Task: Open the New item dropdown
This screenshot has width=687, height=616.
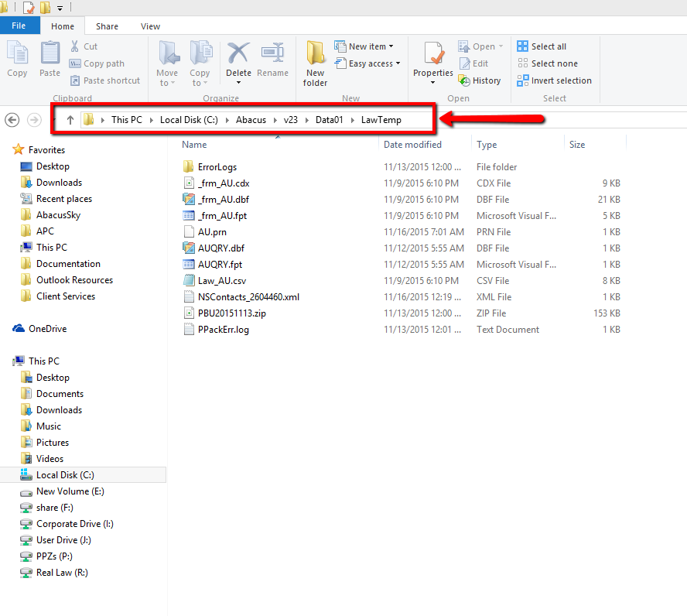Action: 364,46
